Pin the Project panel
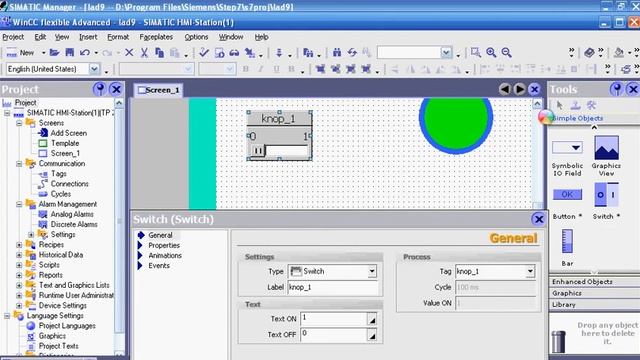This screenshot has width=640, height=360. pos(99,89)
